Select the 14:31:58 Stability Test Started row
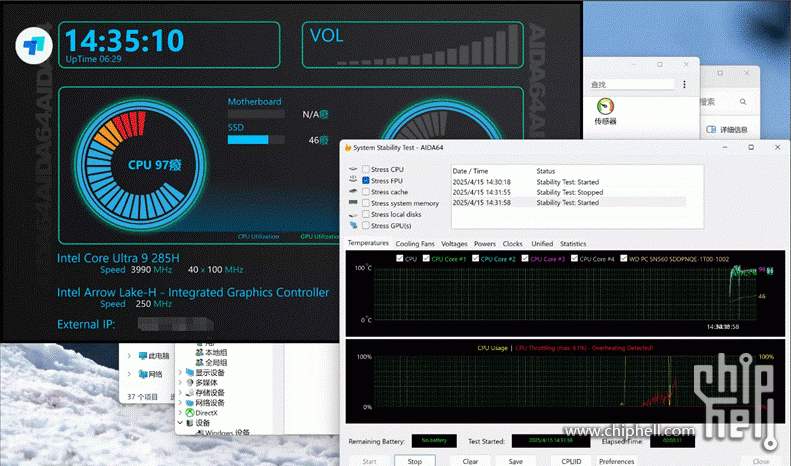The image size is (791, 466). click(x=569, y=202)
